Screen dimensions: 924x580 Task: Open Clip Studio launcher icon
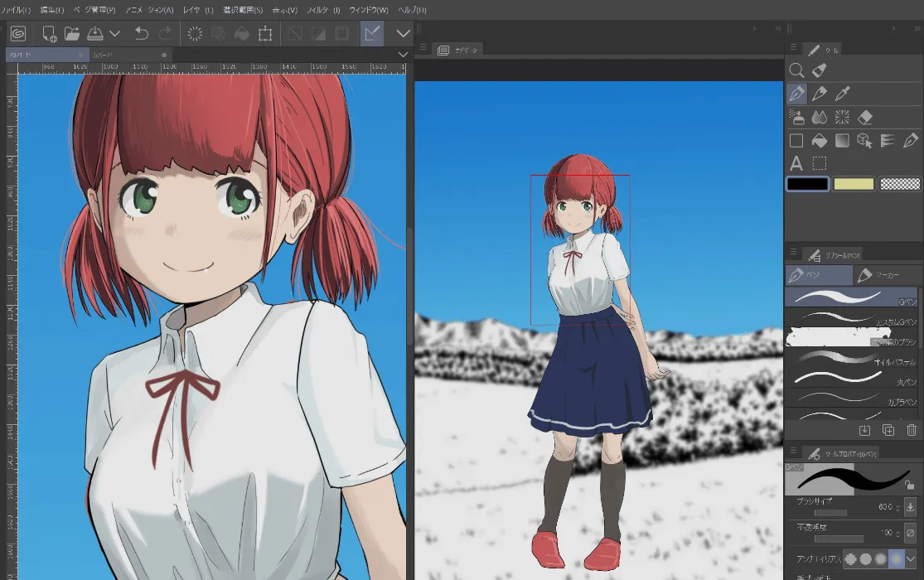coord(18,34)
